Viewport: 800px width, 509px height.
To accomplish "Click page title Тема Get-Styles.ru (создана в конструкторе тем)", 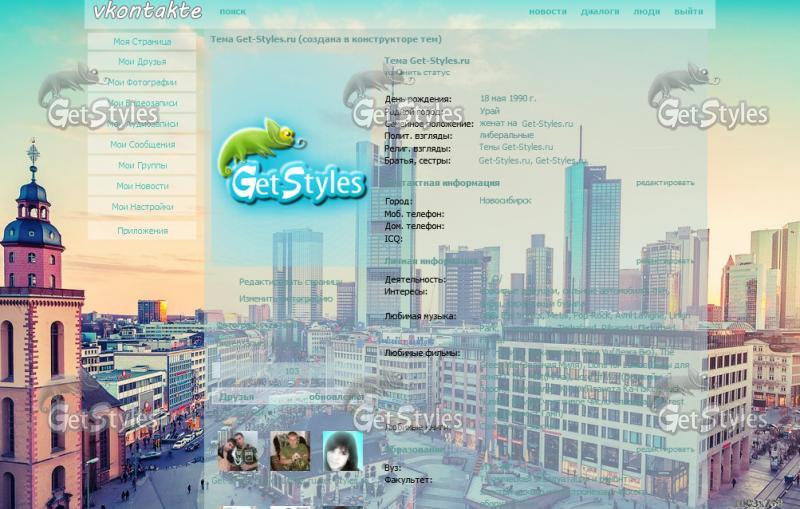I will [x=326, y=39].
